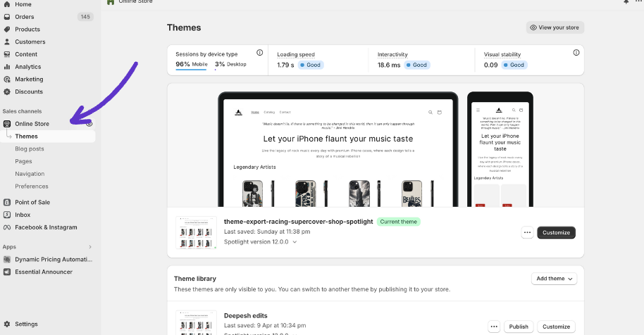Open Analytics in the sidebar
Viewport: 644px width, 335px height.
(28, 67)
